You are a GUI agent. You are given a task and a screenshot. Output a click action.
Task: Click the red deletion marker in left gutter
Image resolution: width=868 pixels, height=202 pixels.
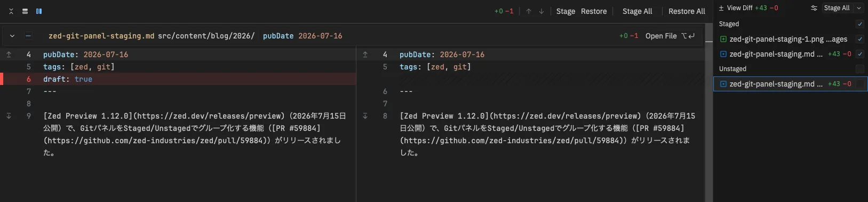coord(2,79)
